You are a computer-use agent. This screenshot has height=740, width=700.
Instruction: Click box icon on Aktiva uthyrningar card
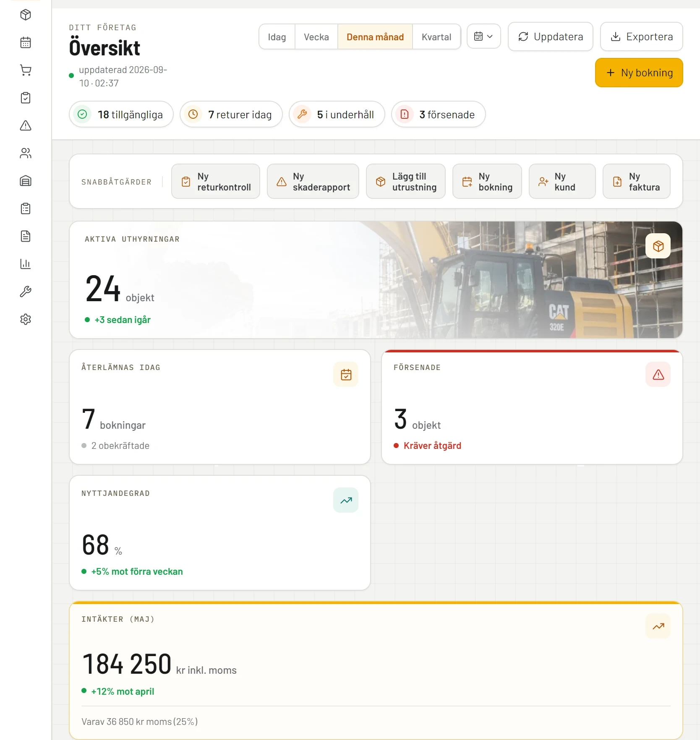(x=658, y=246)
